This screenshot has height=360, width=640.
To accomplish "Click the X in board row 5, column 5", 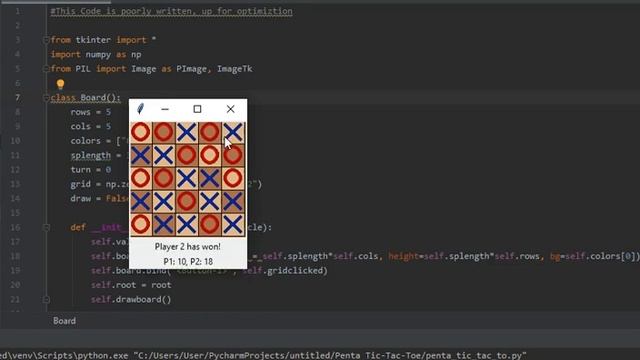I will pyautogui.click(x=233, y=224).
